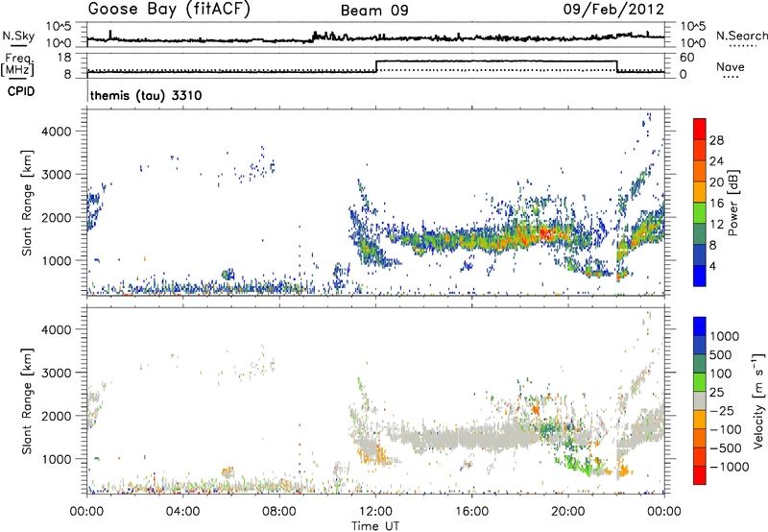Click the 'CPID' row label

21,91
